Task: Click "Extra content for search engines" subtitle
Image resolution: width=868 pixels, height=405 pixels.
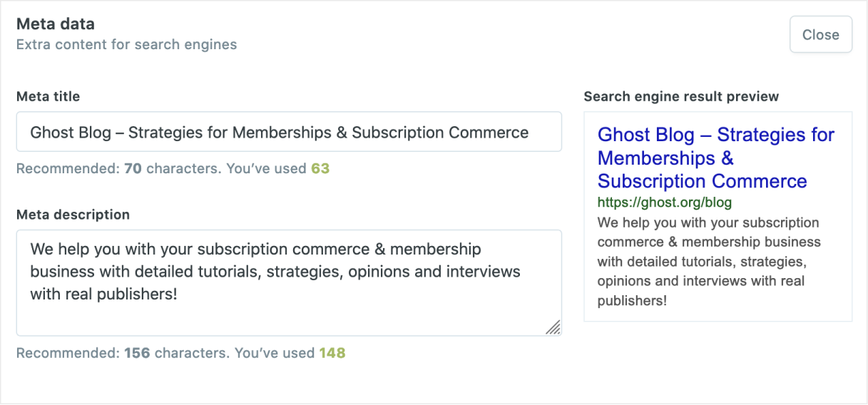Action: (x=126, y=44)
